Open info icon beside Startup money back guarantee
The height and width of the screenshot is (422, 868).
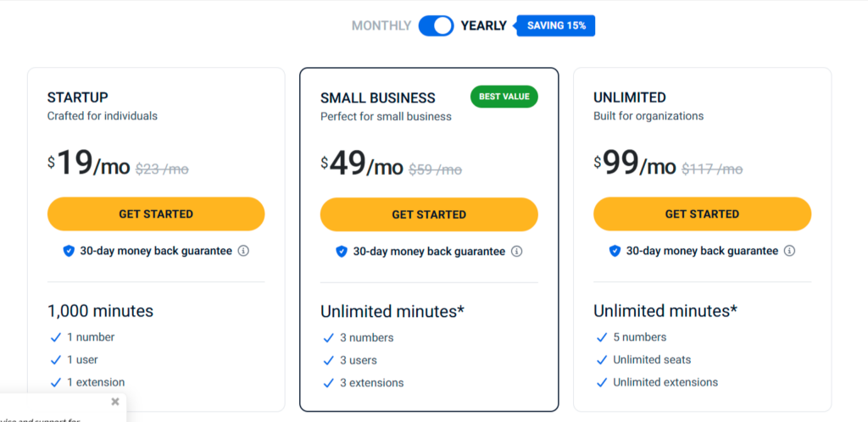(x=243, y=251)
